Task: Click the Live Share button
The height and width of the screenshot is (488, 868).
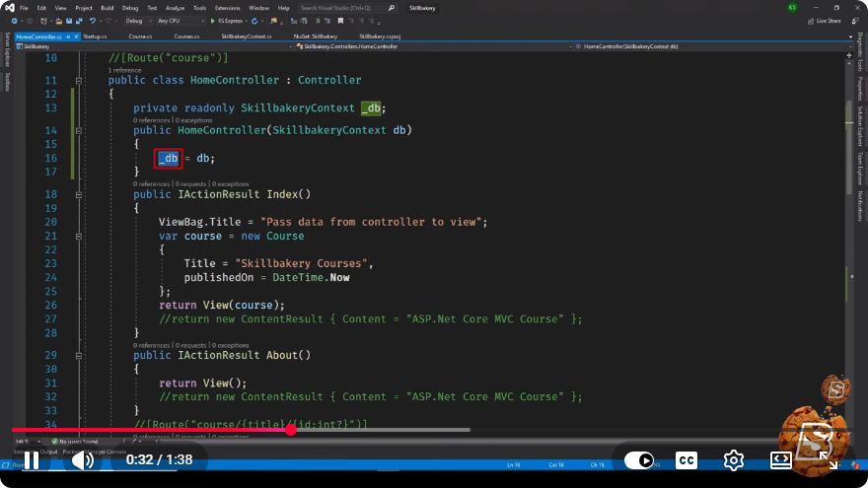Action: 825,21
